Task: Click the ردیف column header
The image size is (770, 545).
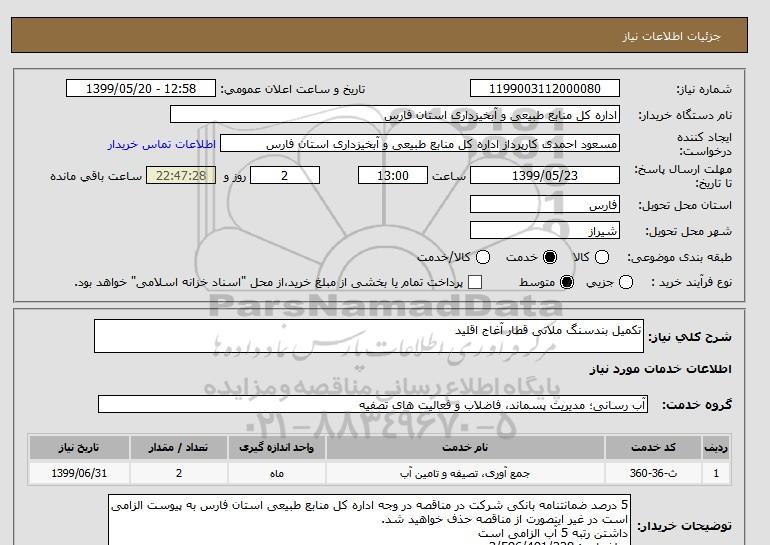Action: pyautogui.click(x=716, y=447)
